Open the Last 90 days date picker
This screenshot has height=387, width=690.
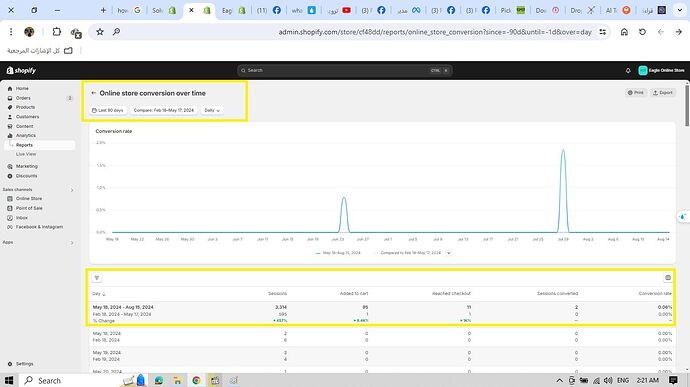pos(108,111)
